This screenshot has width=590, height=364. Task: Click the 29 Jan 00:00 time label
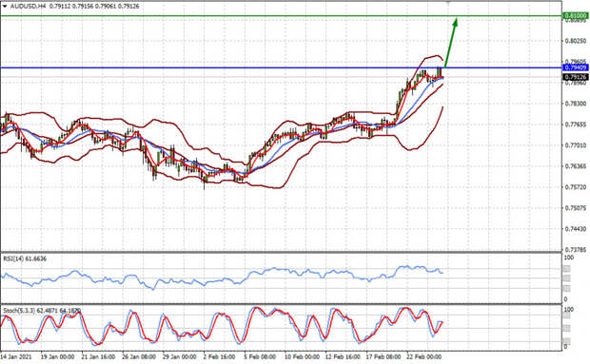(179, 356)
